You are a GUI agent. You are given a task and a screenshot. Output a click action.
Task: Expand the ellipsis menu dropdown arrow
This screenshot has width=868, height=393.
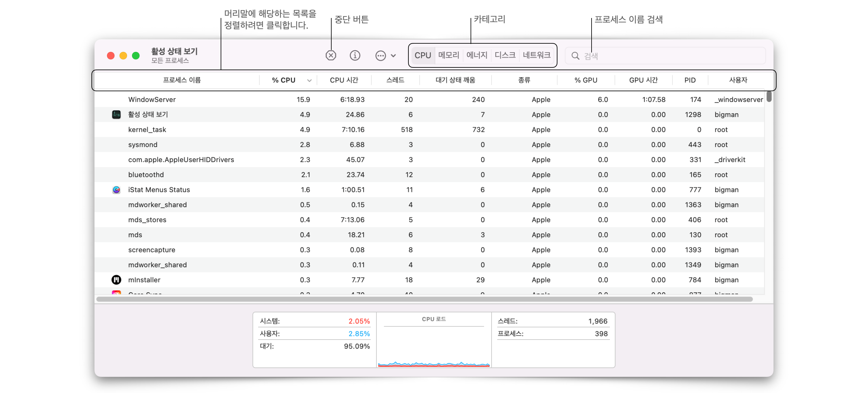point(393,56)
